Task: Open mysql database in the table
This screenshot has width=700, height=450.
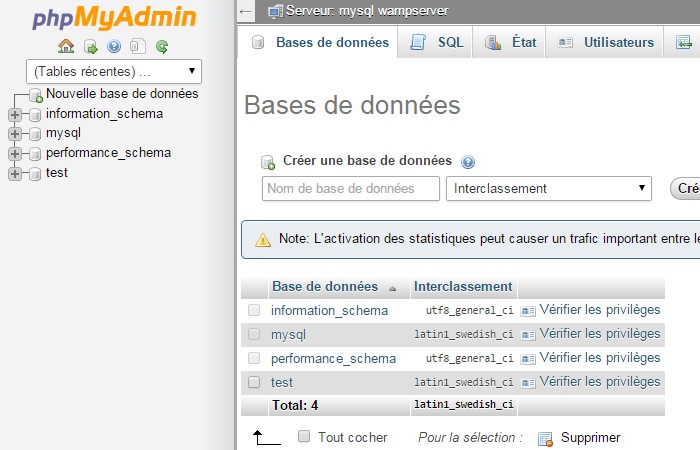Action: (x=288, y=334)
